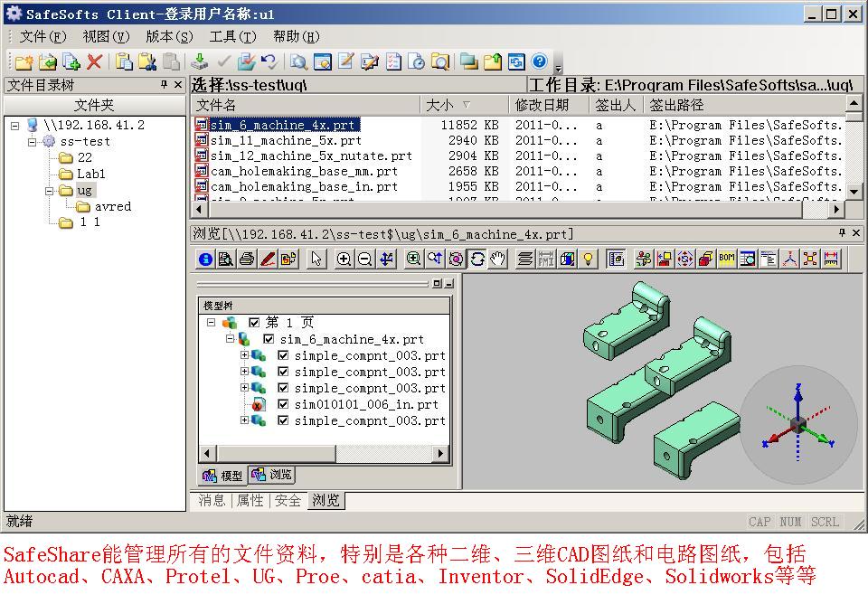
Task: Click the red X delete icon
Action: pos(95,61)
